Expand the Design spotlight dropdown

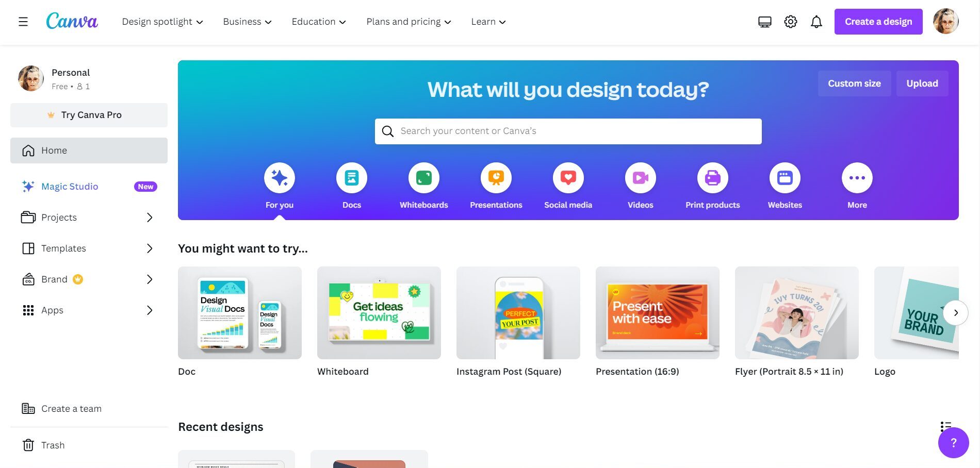162,22
